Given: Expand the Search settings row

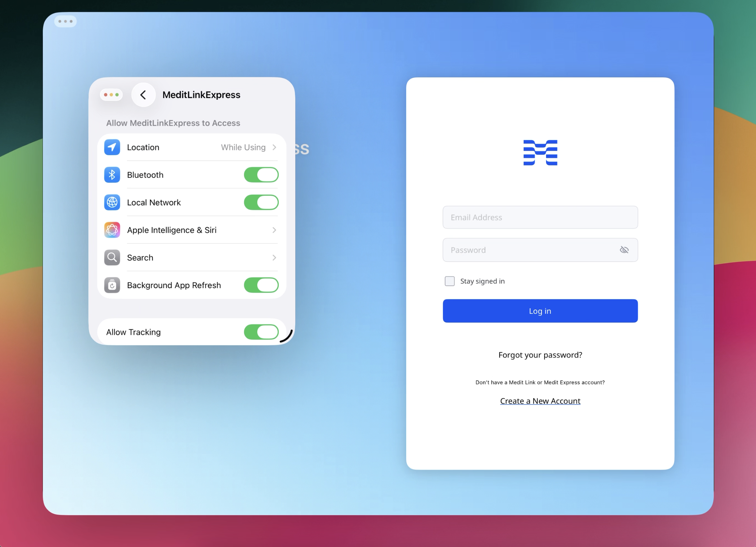Looking at the screenshot, I should pos(274,258).
